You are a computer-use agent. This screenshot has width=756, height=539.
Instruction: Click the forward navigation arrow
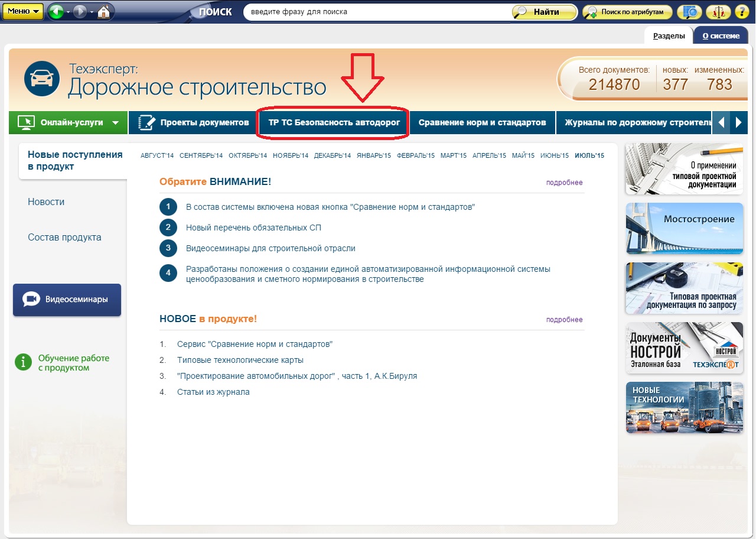coord(80,12)
